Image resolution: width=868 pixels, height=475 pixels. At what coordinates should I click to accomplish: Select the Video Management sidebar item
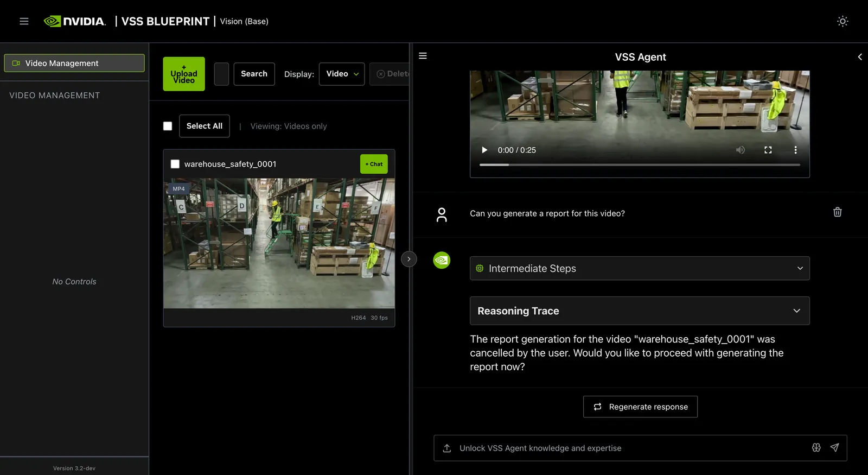click(74, 63)
